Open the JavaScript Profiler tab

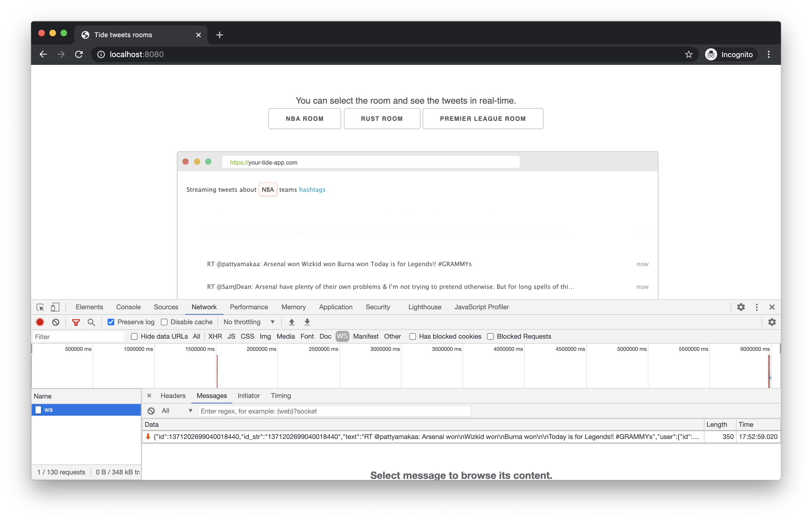click(x=481, y=307)
